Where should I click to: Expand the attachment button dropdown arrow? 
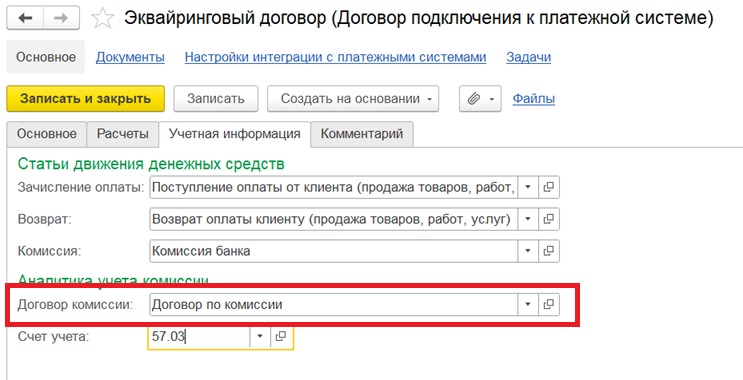tap(492, 99)
